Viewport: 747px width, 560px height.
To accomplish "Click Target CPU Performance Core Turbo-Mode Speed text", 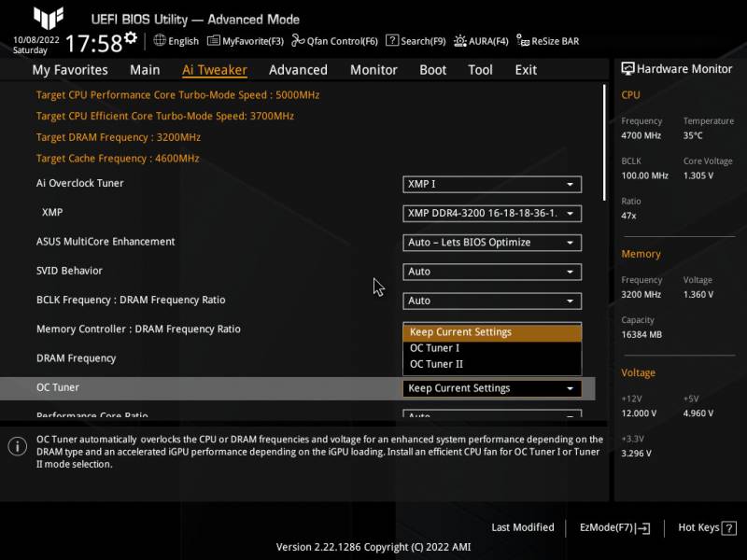I will pos(177,95).
